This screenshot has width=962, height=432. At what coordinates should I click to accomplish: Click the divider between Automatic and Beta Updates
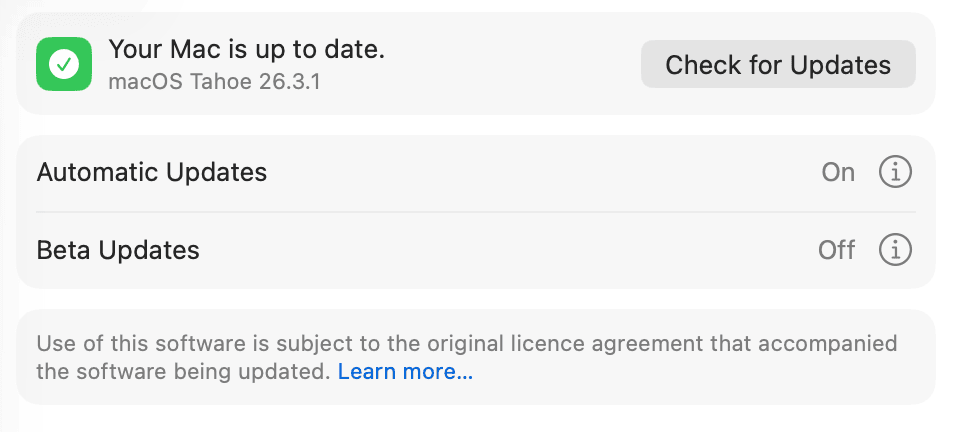click(x=476, y=212)
